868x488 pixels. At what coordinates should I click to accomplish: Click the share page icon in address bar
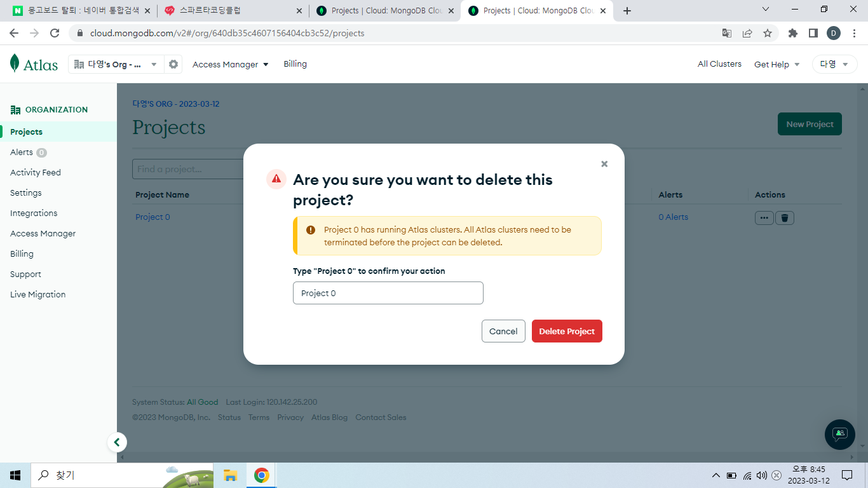coord(747,33)
